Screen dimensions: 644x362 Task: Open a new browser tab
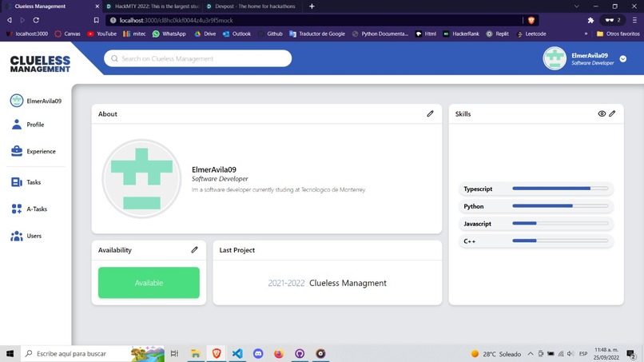(x=312, y=6)
